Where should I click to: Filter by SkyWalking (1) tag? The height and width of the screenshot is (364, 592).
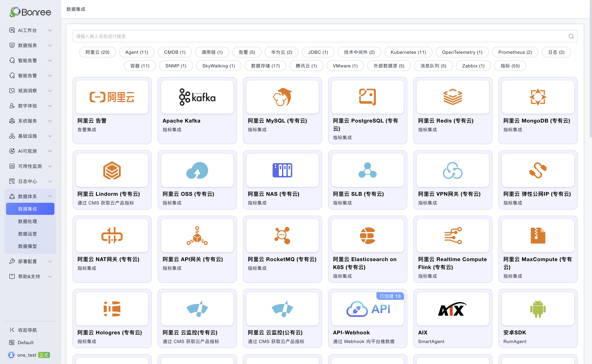coord(219,66)
